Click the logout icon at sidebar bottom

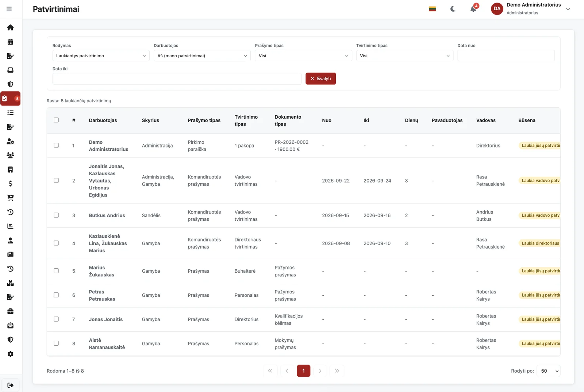pyautogui.click(x=10, y=385)
